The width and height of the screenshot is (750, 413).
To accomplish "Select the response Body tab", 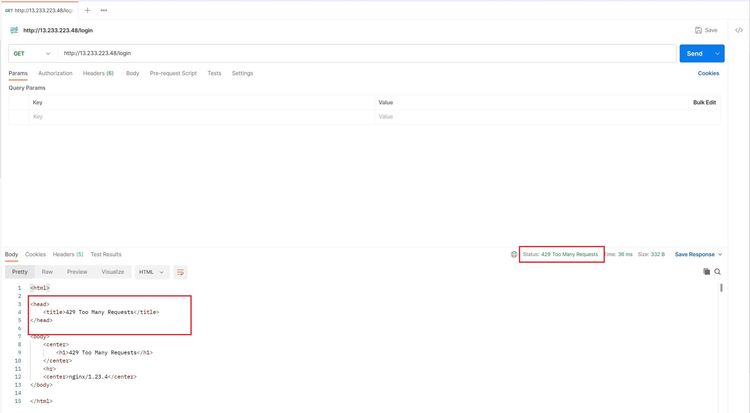I will (x=11, y=255).
